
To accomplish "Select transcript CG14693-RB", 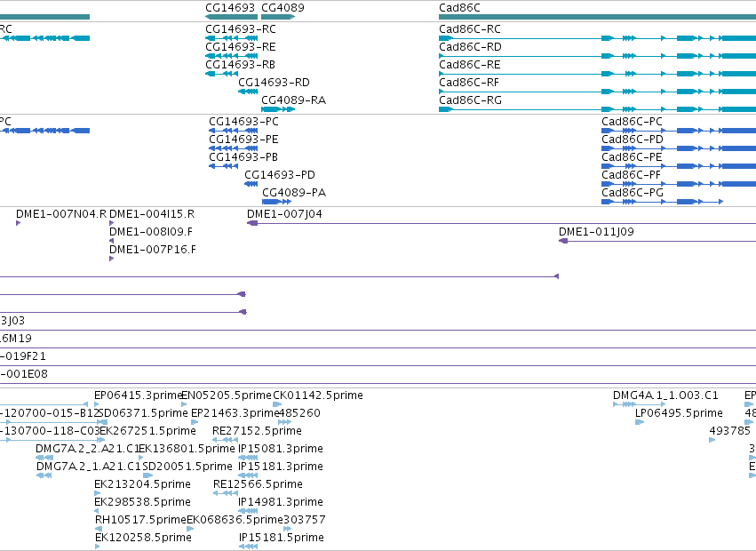I will coord(241,65).
